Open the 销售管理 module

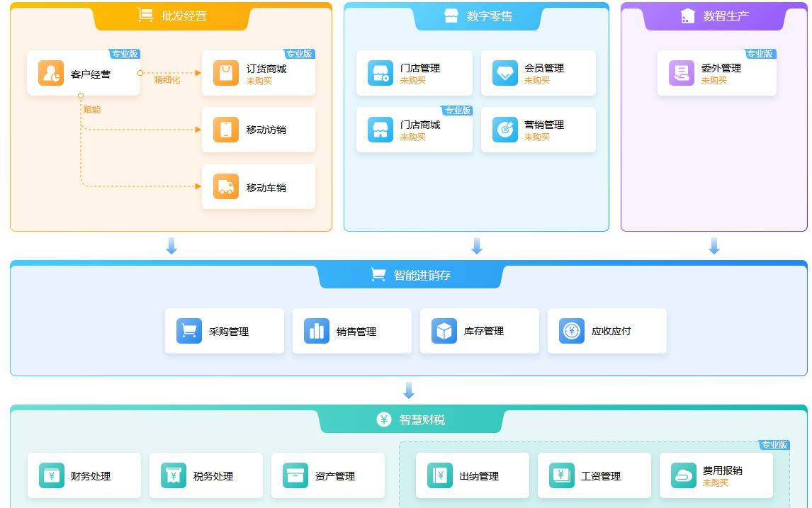pyautogui.click(x=352, y=331)
